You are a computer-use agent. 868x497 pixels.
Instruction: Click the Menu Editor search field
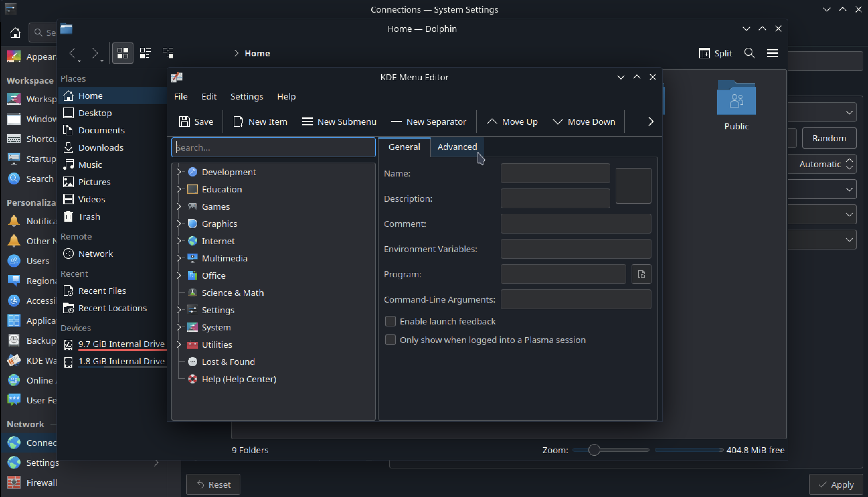coord(273,147)
